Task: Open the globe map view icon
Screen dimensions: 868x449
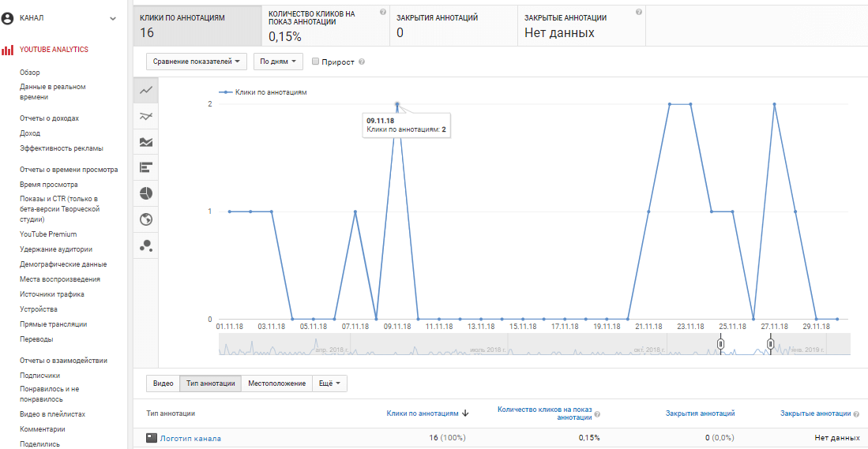Action: click(146, 219)
